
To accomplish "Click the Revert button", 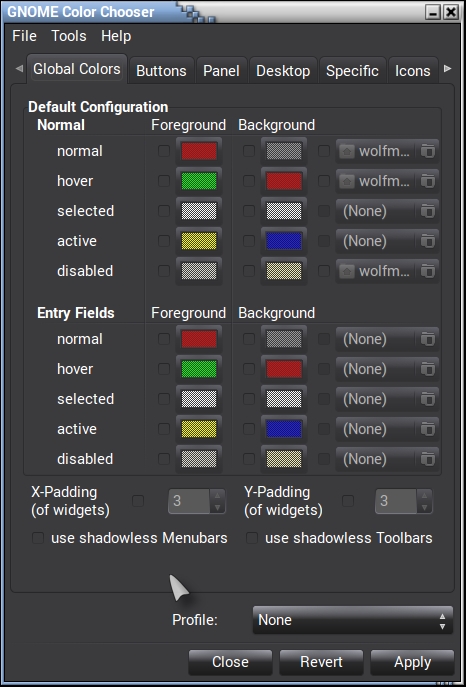I will click(321, 662).
